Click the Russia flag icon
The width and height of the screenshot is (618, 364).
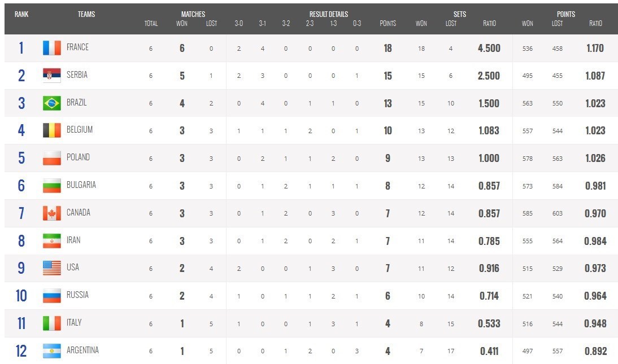[x=51, y=296]
